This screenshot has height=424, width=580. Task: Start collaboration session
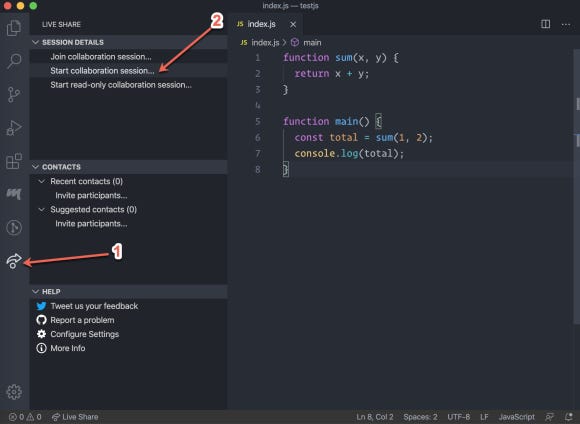[102, 71]
